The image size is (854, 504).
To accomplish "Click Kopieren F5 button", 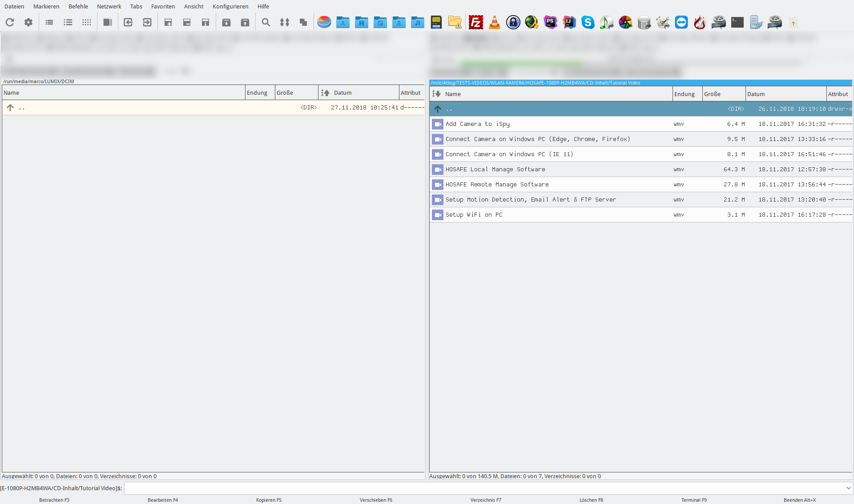I will point(269,500).
